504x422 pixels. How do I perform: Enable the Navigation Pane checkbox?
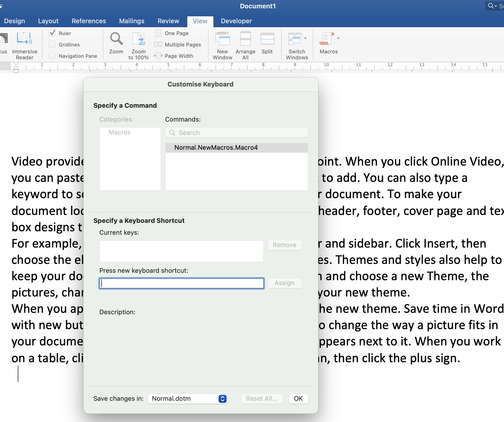[x=52, y=56]
